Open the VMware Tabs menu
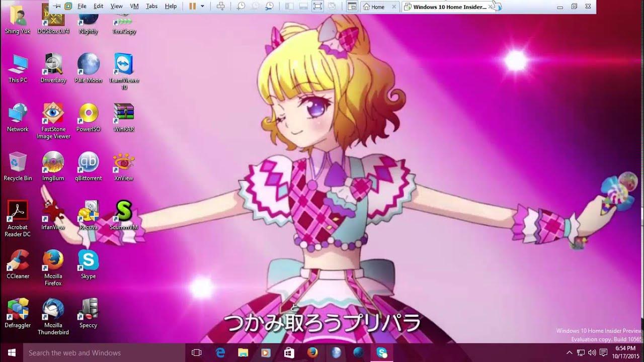This screenshot has height=362, width=644. tap(151, 6)
